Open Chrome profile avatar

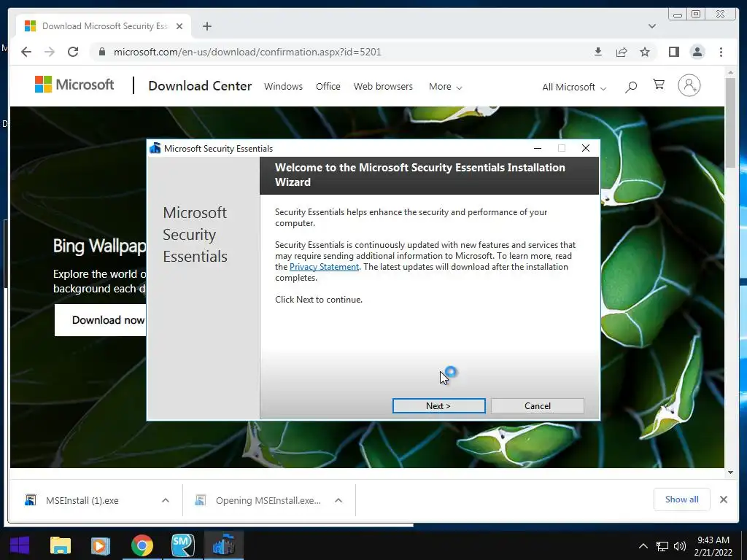click(x=697, y=52)
